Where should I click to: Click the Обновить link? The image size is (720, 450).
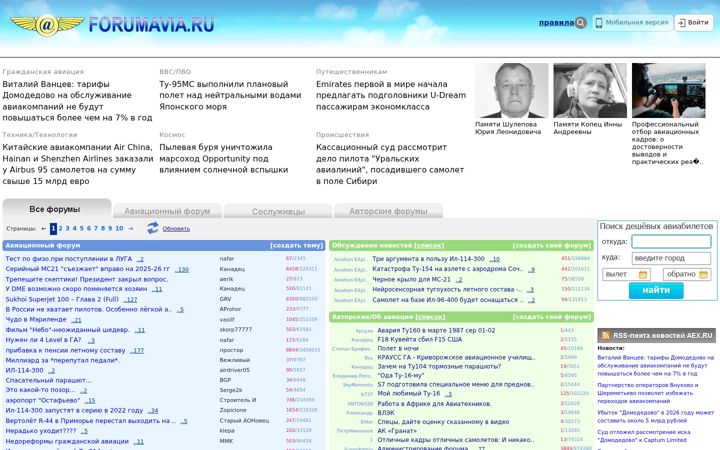point(176,229)
